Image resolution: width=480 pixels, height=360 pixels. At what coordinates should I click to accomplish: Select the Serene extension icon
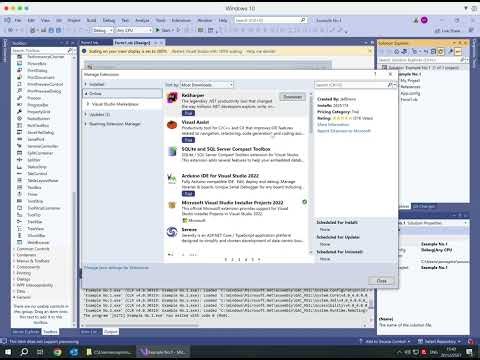click(172, 232)
